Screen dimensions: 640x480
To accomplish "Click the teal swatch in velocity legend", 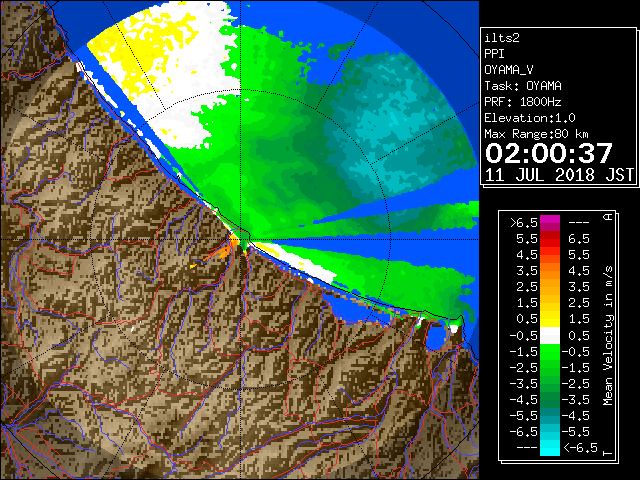I will tap(550, 416).
